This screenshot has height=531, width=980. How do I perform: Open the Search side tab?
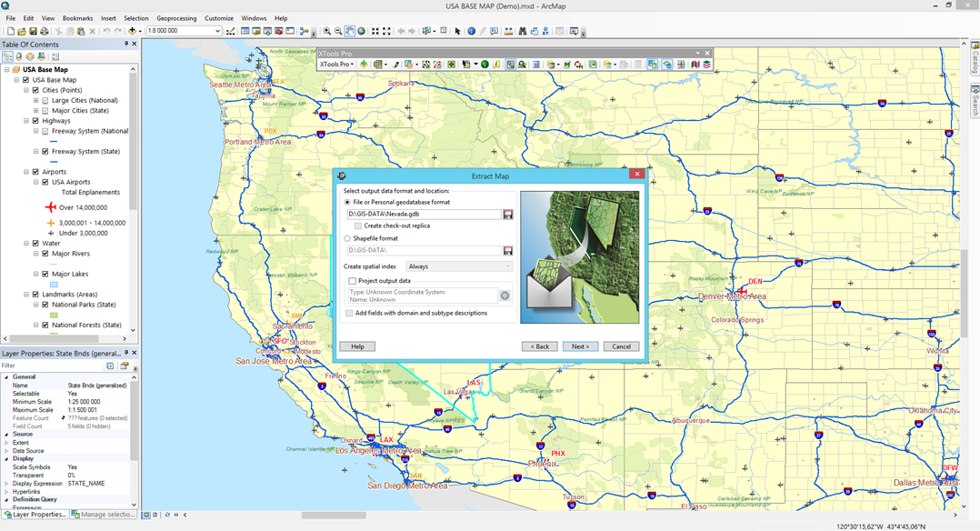click(975, 100)
